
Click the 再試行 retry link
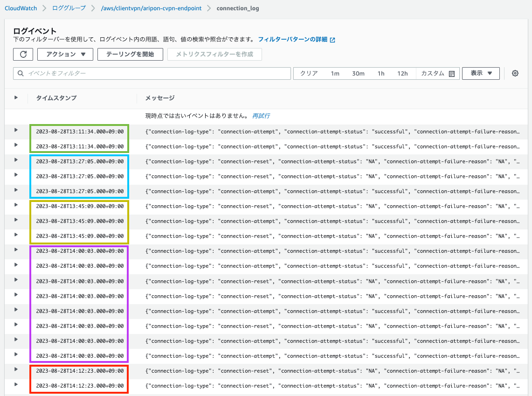[261, 116]
